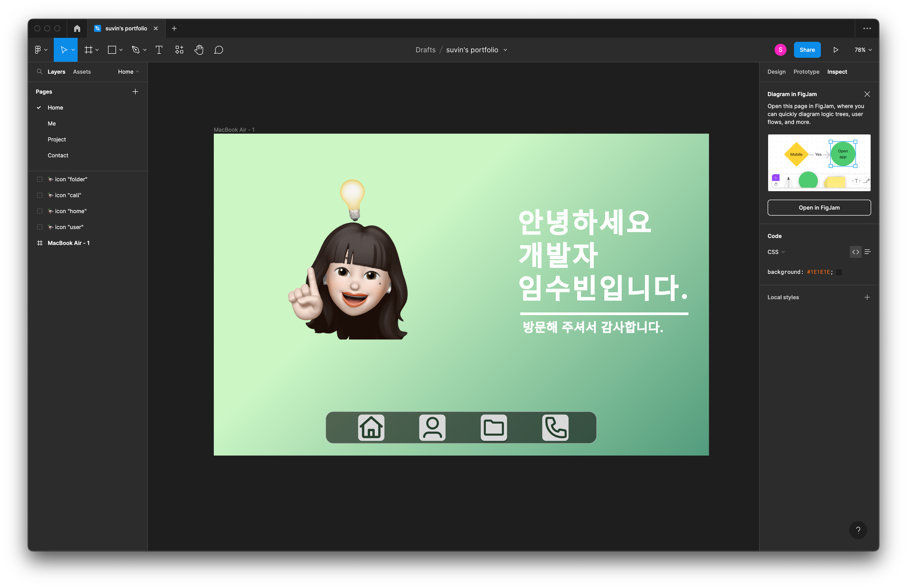Screen dimensions: 907x588
Task: Switch to the Design tab
Action: pos(776,72)
